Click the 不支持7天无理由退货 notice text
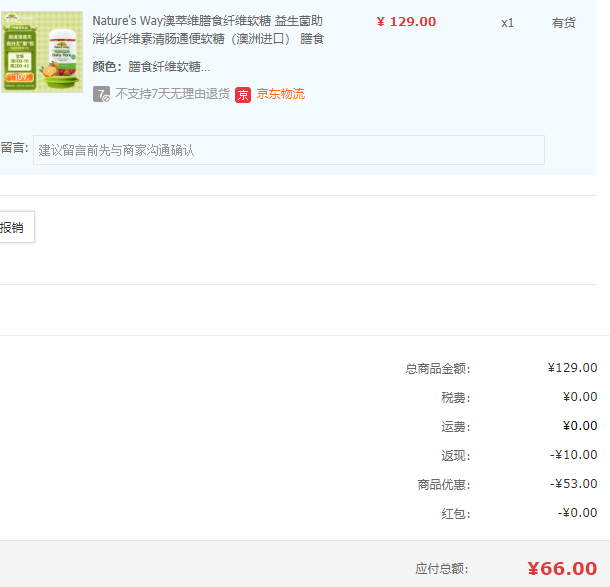The height and width of the screenshot is (587, 610). [x=172, y=94]
